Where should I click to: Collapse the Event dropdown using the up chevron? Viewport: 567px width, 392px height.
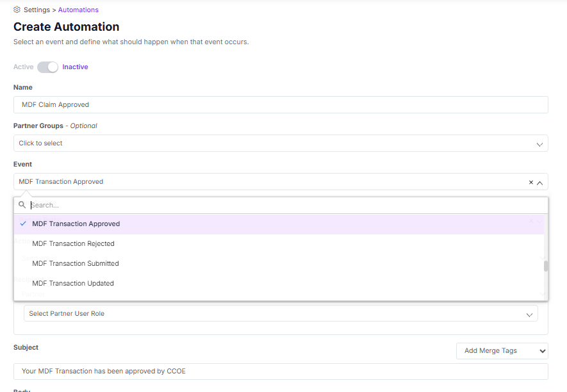(x=539, y=183)
